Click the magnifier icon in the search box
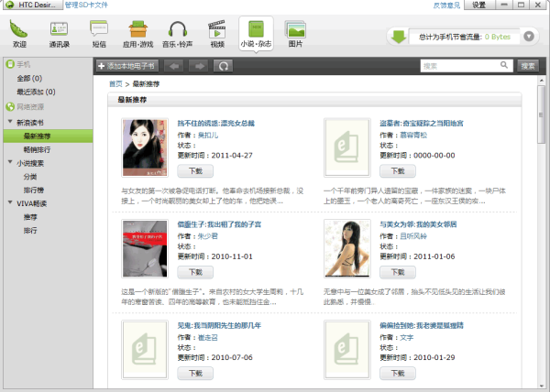This screenshot has height=392, width=550. pos(504,65)
